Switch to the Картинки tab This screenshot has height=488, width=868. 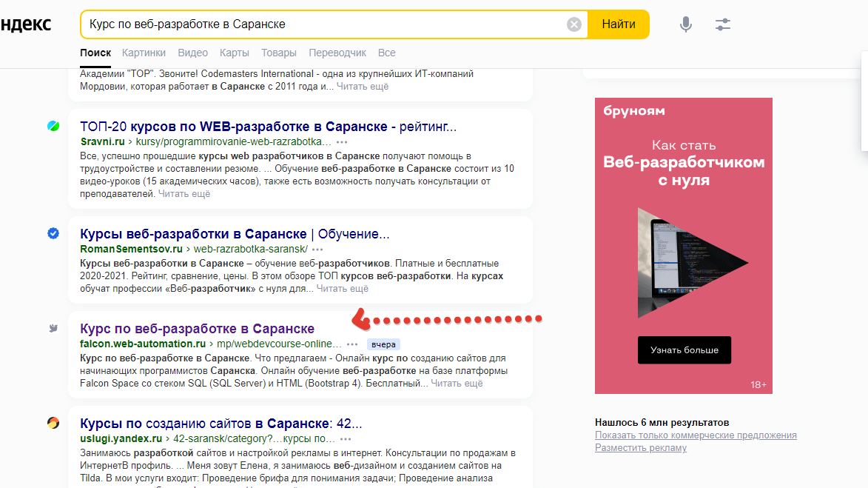(x=144, y=53)
